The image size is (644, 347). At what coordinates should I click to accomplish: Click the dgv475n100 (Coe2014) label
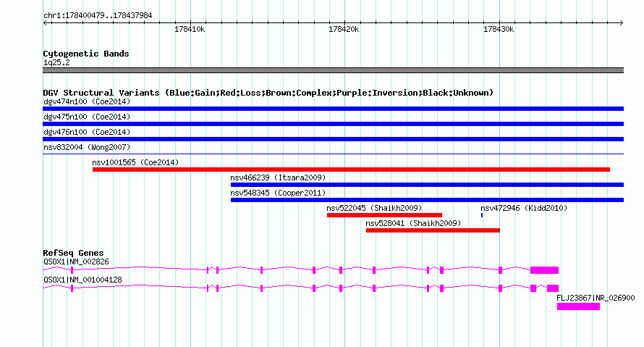coord(87,117)
